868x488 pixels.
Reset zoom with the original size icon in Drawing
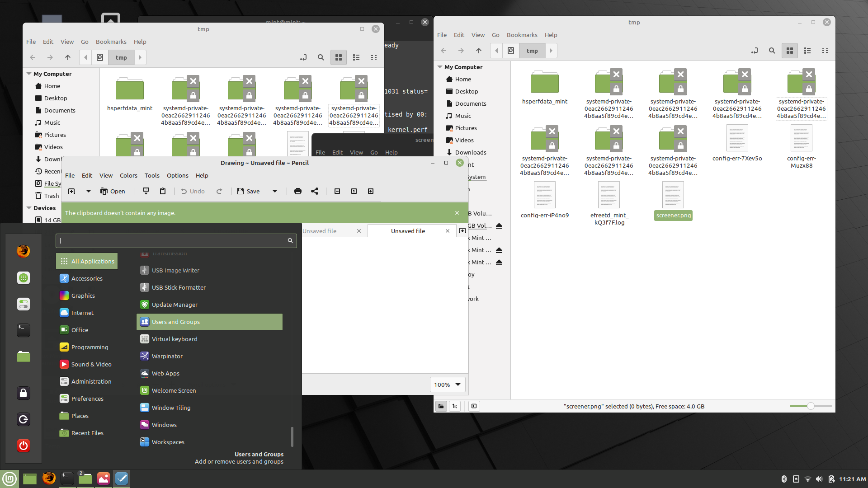[354, 191]
